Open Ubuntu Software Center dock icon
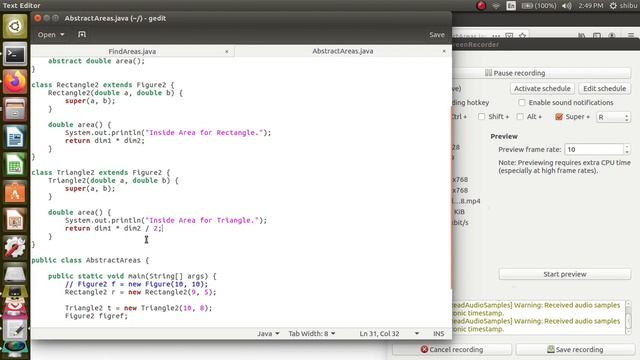The image size is (640, 360). (15, 193)
